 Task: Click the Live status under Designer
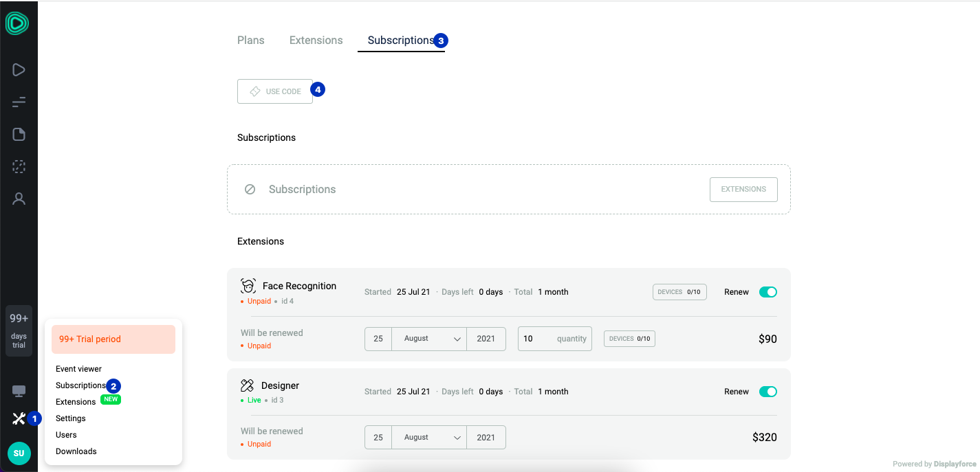coord(254,400)
